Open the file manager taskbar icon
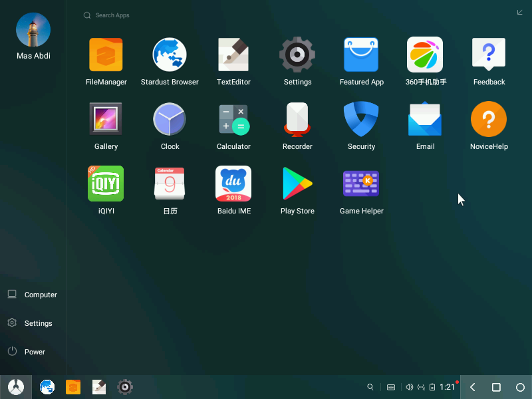The image size is (532, 399). point(73,387)
